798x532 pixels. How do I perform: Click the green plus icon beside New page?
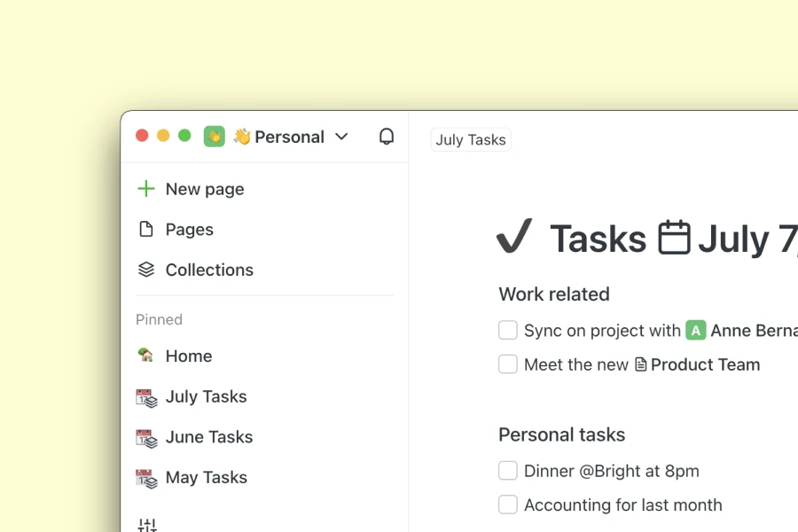point(145,188)
